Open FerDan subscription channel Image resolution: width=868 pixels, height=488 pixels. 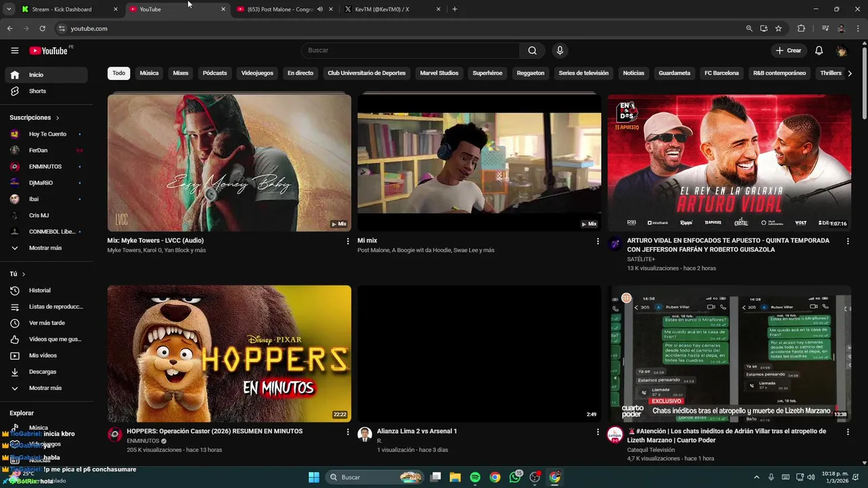tap(46, 150)
